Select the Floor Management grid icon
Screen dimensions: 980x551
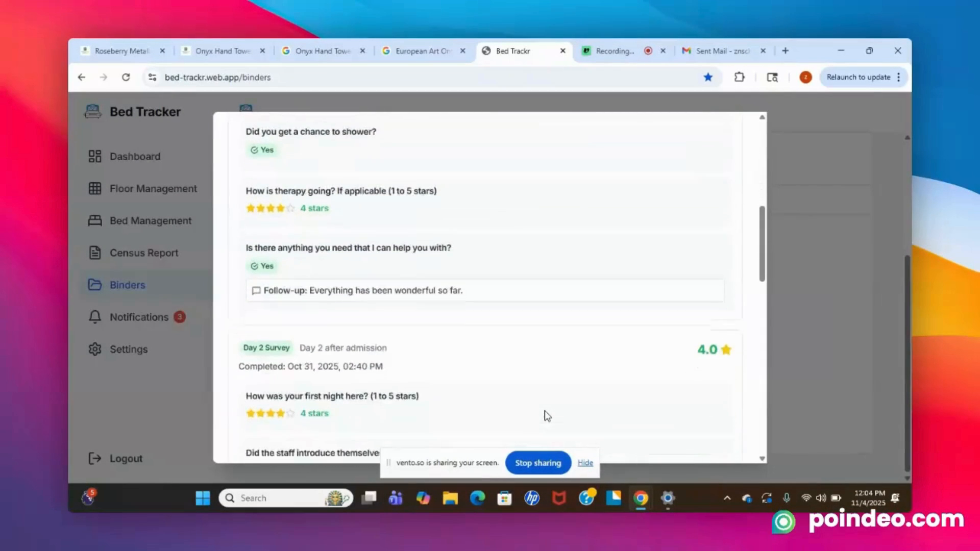pyautogui.click(x=95, y=188)
